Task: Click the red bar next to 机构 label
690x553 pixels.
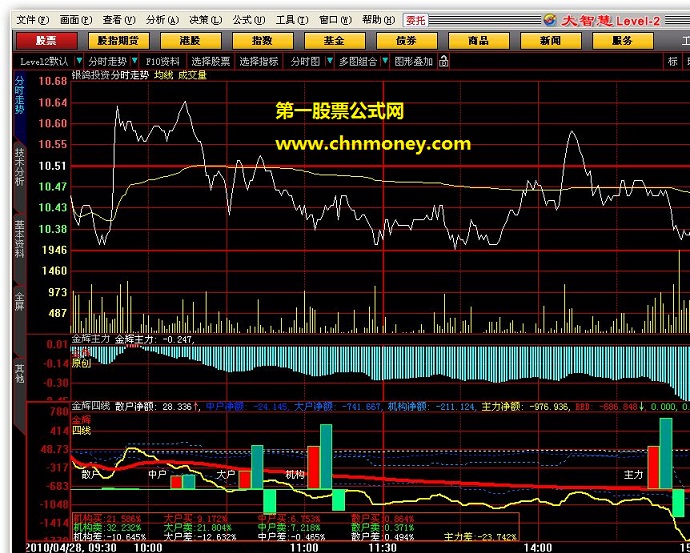Action: tap(314, 467)
